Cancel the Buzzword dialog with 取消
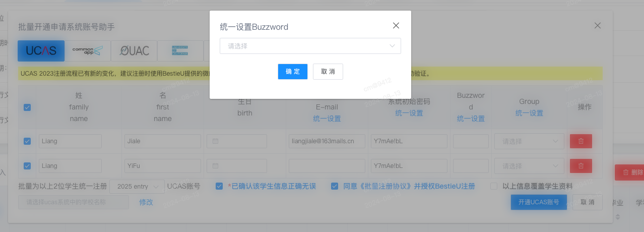Image resolution: width=644 pixels, height=232 pixels. pyautogui.click(x=328, y=72)
